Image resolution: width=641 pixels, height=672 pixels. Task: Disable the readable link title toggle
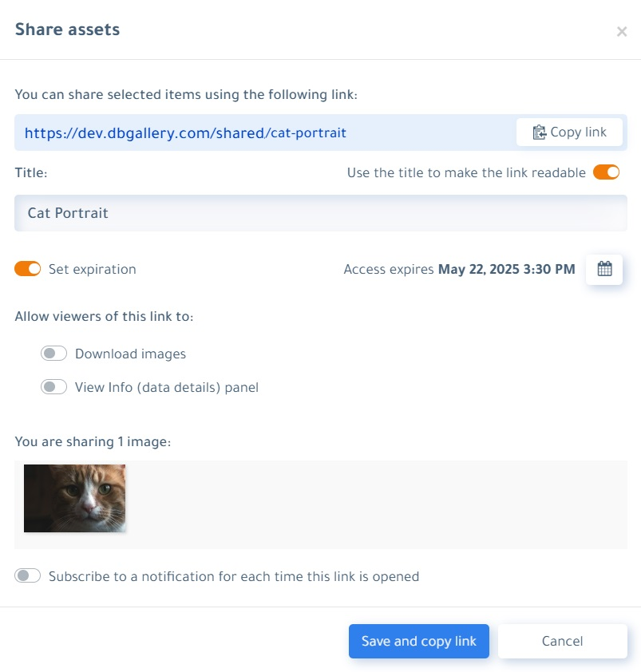click(x=606, y=172)
